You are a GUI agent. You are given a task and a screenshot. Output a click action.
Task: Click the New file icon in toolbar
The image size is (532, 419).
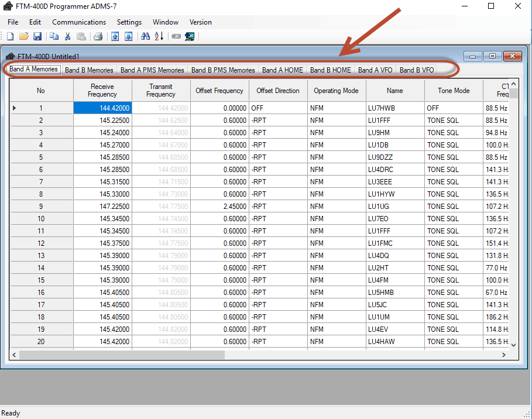click(10, 36)
